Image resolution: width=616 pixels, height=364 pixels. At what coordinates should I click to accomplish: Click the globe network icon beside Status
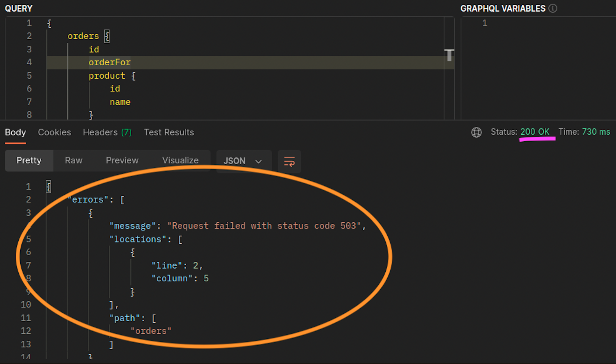(476, 132)
